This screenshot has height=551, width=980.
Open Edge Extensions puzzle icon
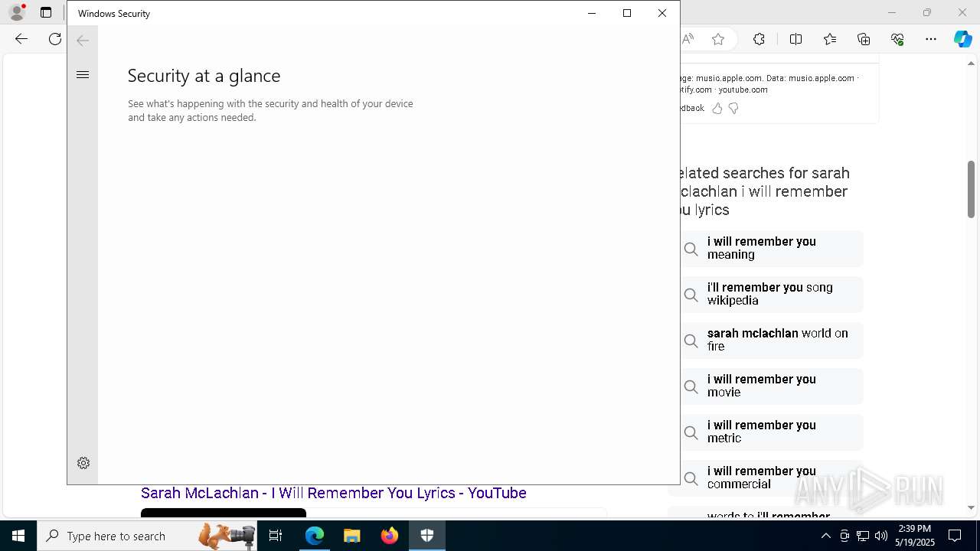tap(759, 39)
